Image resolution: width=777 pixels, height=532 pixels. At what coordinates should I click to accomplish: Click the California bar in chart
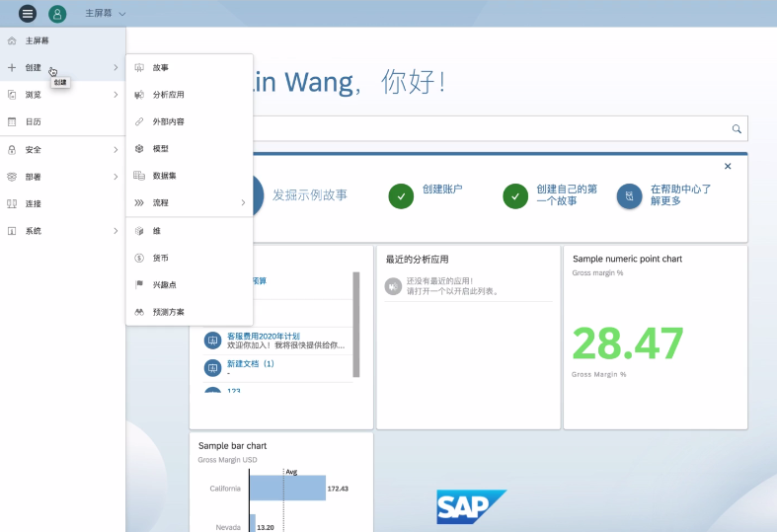pyautogui.click(x=288, y=488)
